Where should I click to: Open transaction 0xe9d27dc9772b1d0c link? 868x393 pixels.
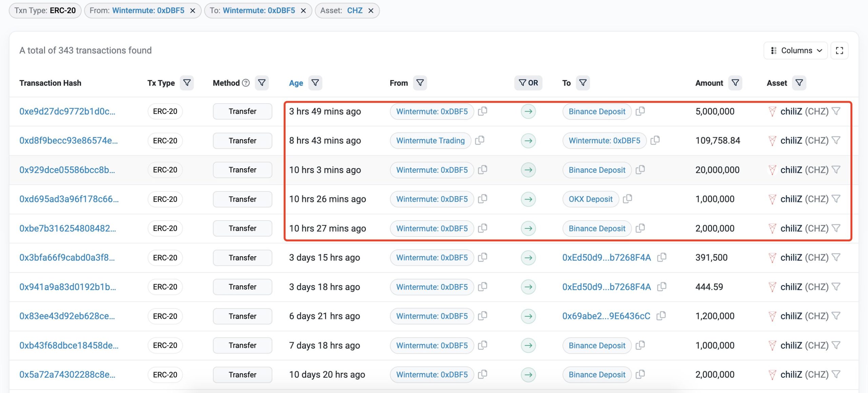67,111
